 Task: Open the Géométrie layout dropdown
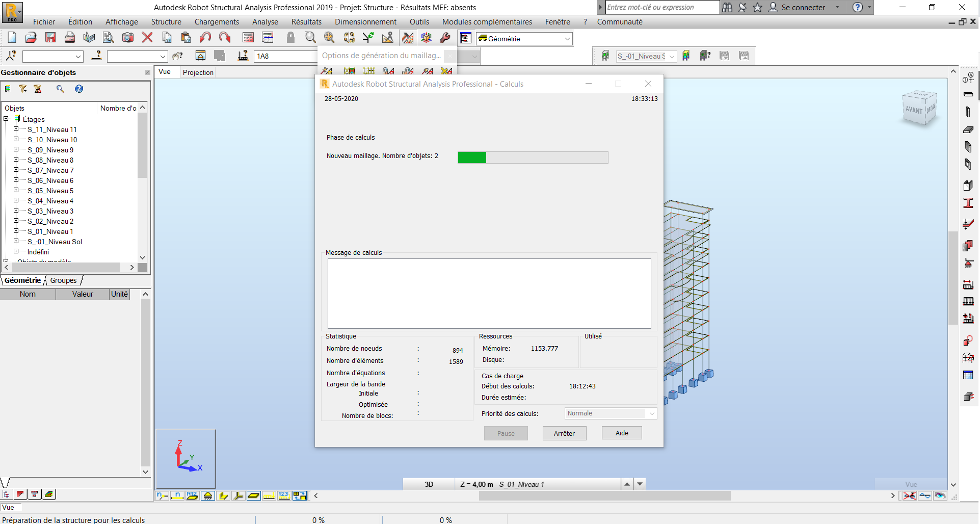tap(567, 38)
